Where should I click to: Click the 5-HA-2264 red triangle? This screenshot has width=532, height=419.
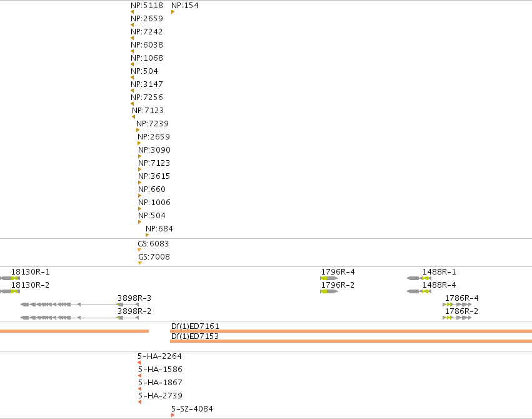[x=139, y=363]
